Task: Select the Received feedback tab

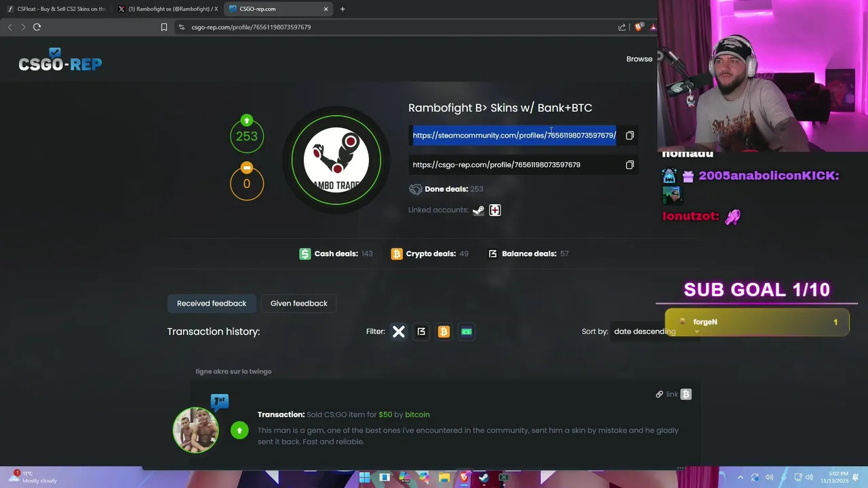Action: (x=212, y=304)
